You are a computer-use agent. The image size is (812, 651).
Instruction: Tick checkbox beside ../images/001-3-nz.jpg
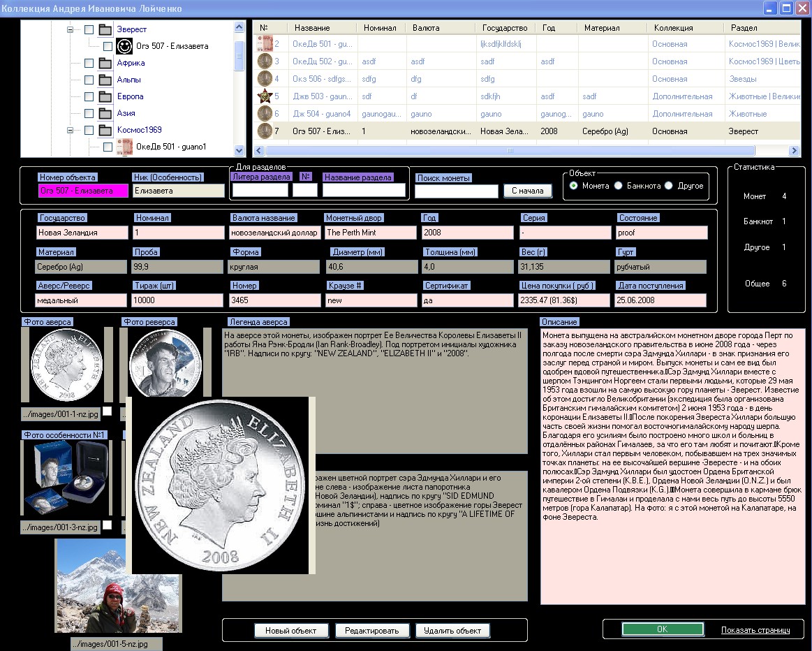click(108, 525)
